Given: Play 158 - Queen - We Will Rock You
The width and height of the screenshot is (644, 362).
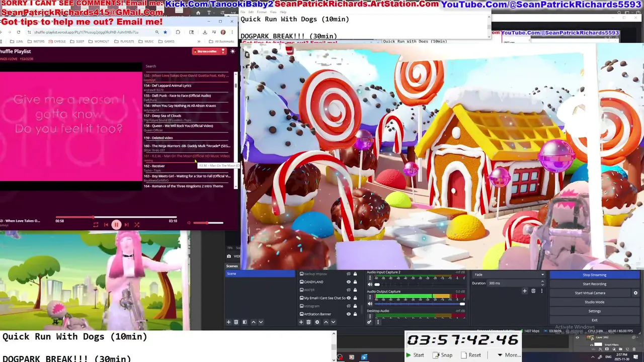Looking at the screenshot, I should tap(187, 128).
